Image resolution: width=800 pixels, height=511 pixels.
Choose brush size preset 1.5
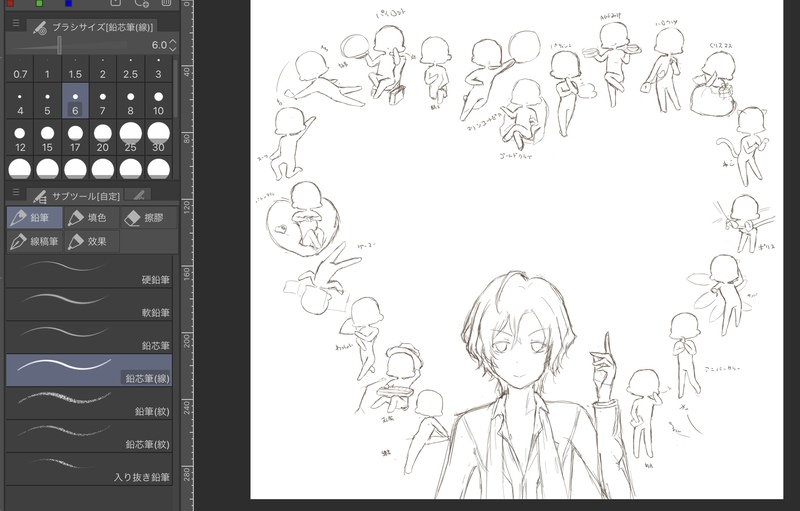(x=75, y=69)
